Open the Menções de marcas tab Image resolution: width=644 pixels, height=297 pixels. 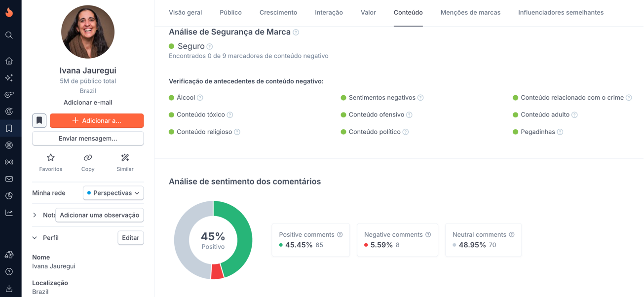pos(470,12)
